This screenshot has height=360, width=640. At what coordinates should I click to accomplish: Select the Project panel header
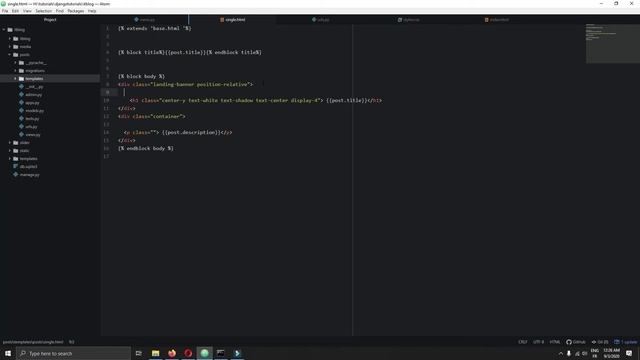click(x=50, y=20)
